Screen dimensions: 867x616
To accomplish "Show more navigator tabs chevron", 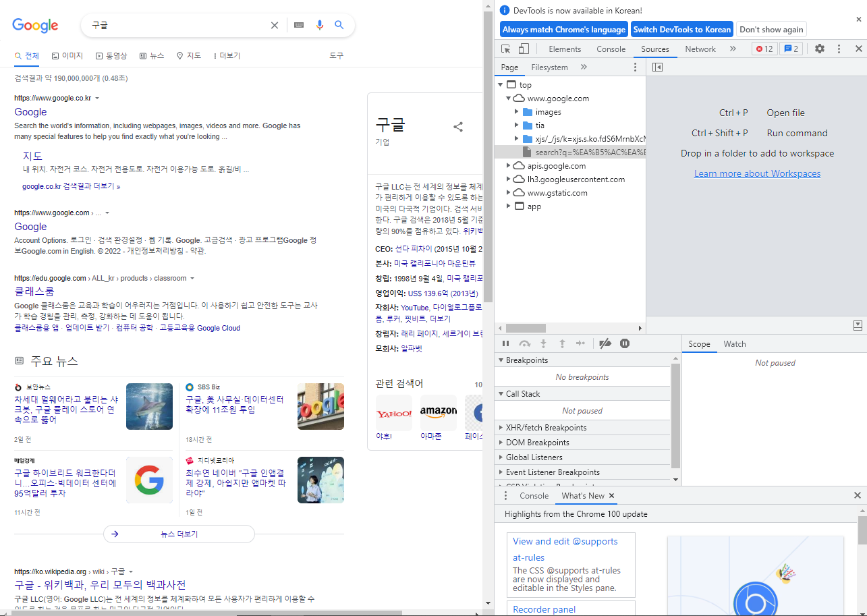I will (584, 67).
